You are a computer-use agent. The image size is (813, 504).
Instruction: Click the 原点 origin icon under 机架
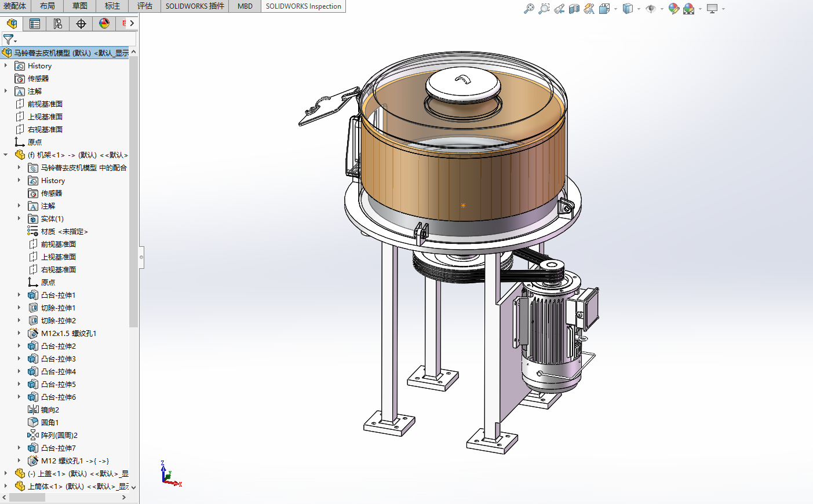click(x=33, y=282)
